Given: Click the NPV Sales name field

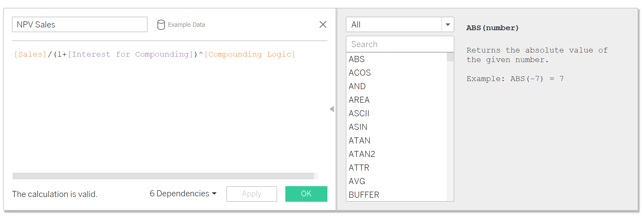Looking at the screenshot, I should 80,25.
